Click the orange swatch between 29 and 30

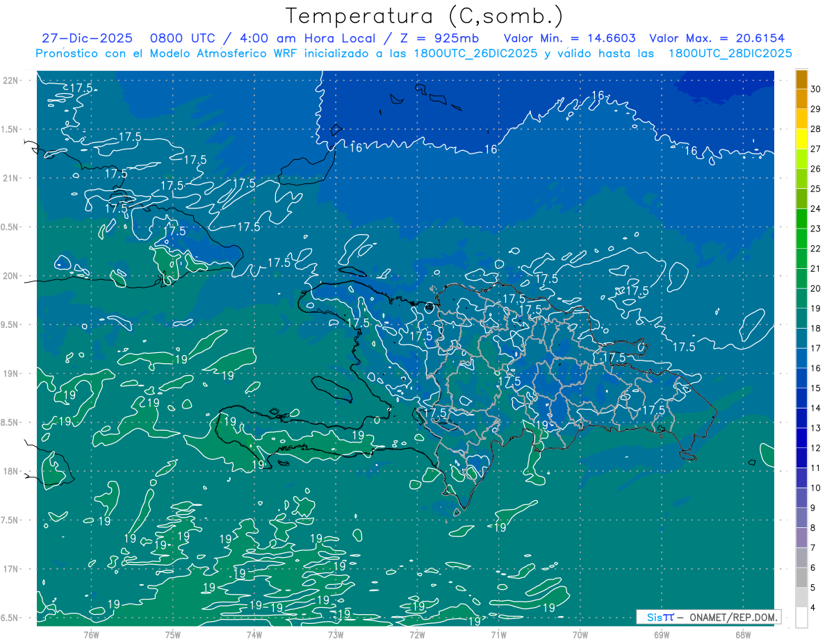801,99
